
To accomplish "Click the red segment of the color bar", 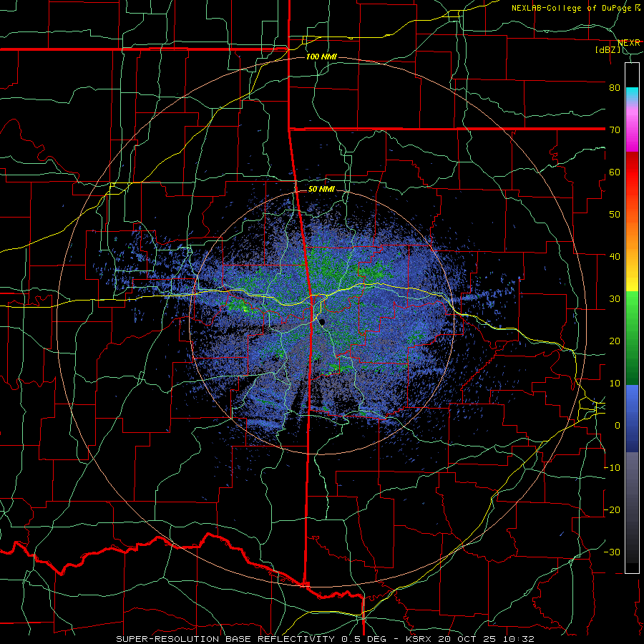I will [x=632, y=172].
